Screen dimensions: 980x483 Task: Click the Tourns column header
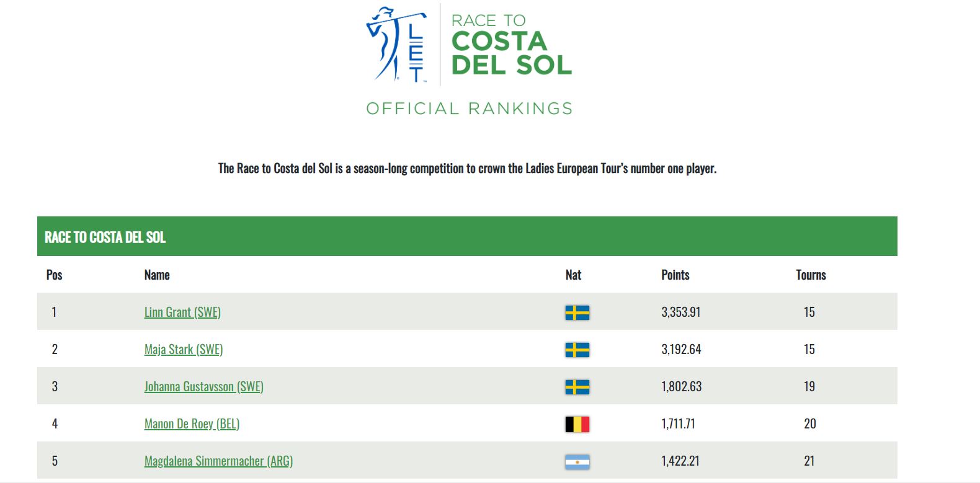(811, 275)
